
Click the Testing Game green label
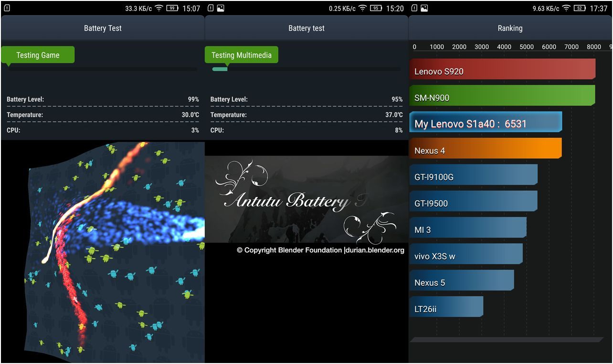pyautogui.click(x=38, y=55)
